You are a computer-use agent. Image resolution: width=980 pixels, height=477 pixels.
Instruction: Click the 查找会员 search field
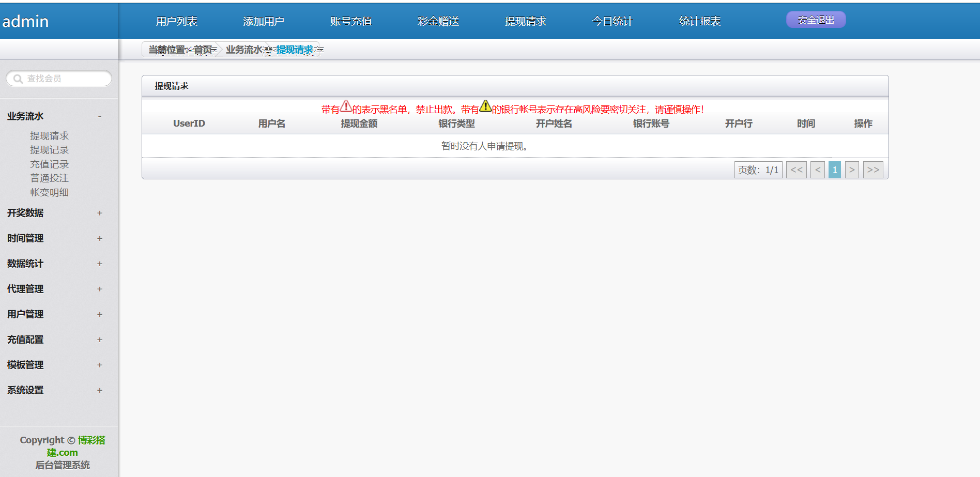click(x=65, y=79)
